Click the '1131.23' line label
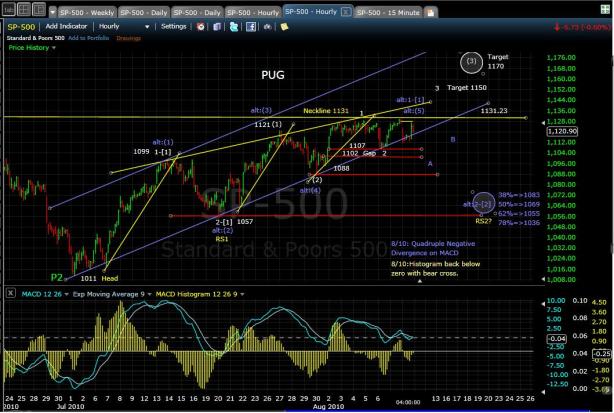 pyautogui.click(x=494, y=111)
